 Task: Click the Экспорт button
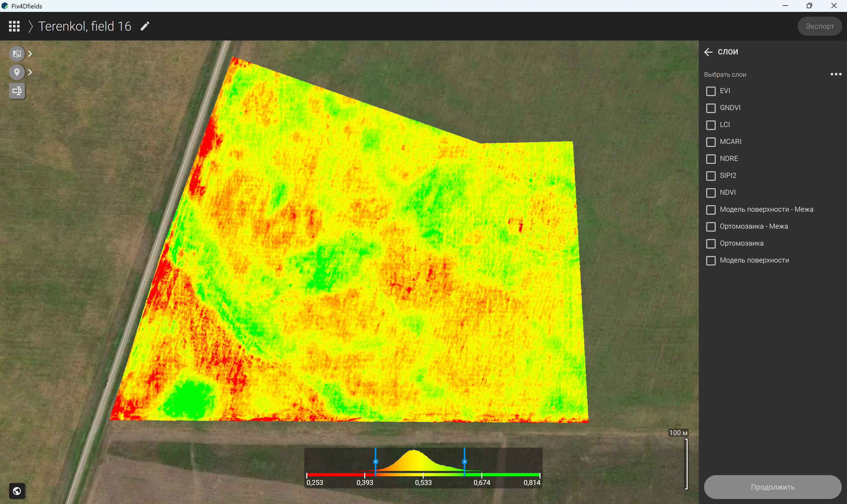(x=819, y=26)
